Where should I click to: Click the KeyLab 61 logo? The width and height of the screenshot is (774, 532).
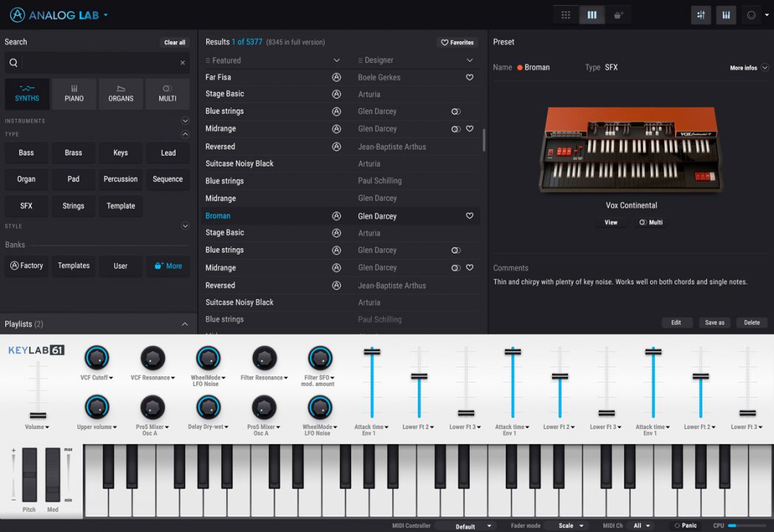click(x=36, y=351)
